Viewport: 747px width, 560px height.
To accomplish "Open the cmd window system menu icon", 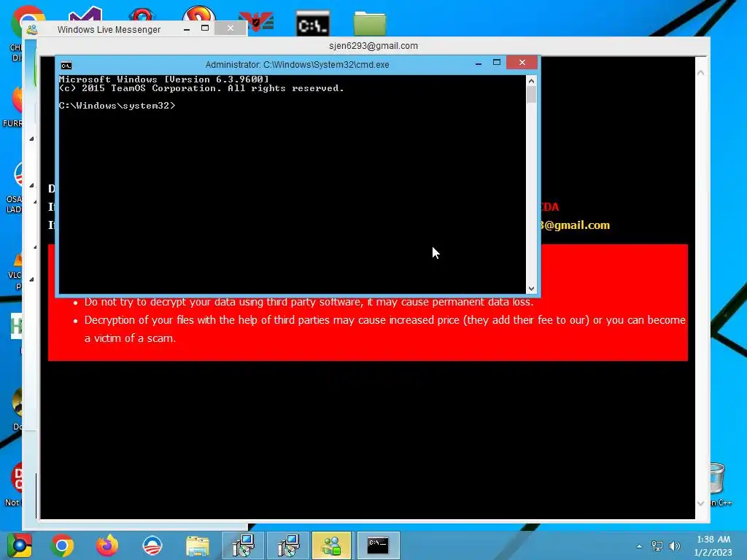I will pyautogui.click(x=66, y=65).
